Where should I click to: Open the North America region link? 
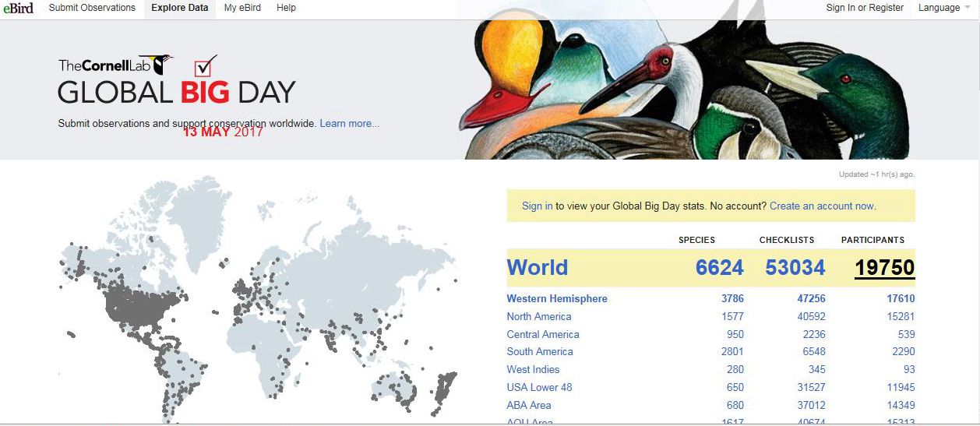tap(538, 317)
